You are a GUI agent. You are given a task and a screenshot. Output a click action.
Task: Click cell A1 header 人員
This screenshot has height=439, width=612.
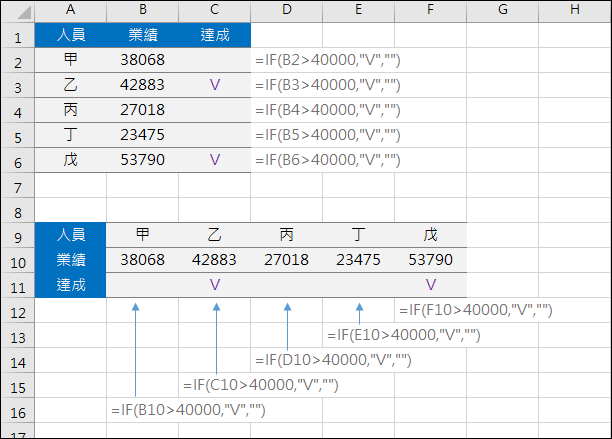71,35
